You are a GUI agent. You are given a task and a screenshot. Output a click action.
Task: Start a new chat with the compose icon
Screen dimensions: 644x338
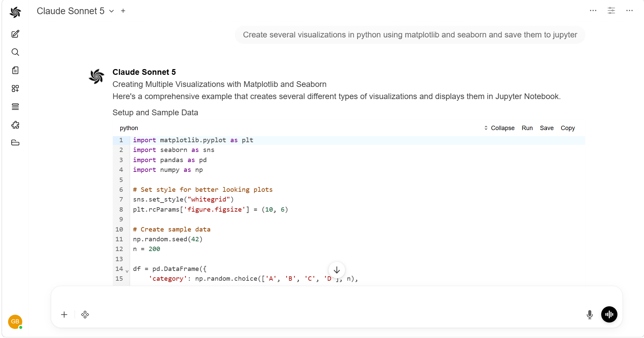[x=15, y=34]
